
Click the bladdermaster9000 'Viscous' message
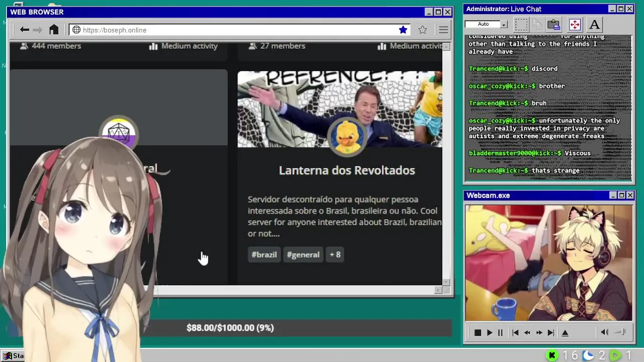pos(530,153)
